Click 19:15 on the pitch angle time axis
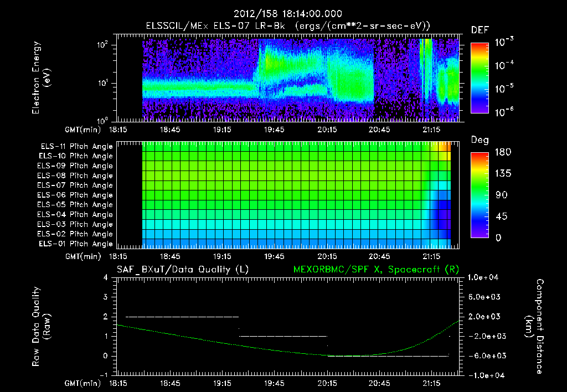The height and width of the screenshot is (392, 567). pyautogui.click(x=222, y=256)
